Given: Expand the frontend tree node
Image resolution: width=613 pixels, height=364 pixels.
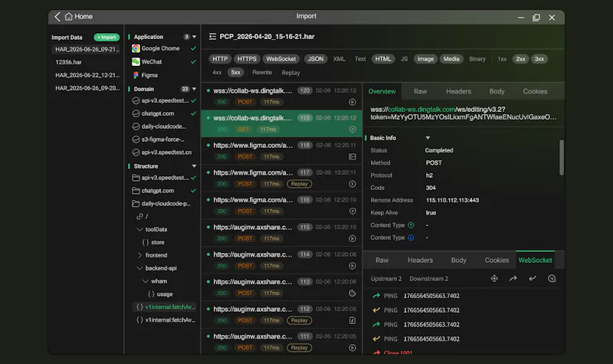Looking at the screenshot, I should click(x=139, y=255).
